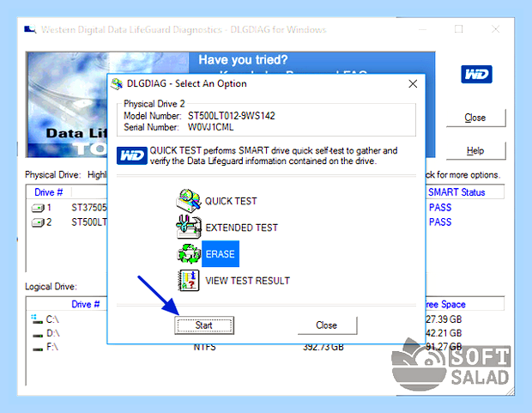
Task: Close the main DLGDIAG window via X
Action: (x=496, y=29)
